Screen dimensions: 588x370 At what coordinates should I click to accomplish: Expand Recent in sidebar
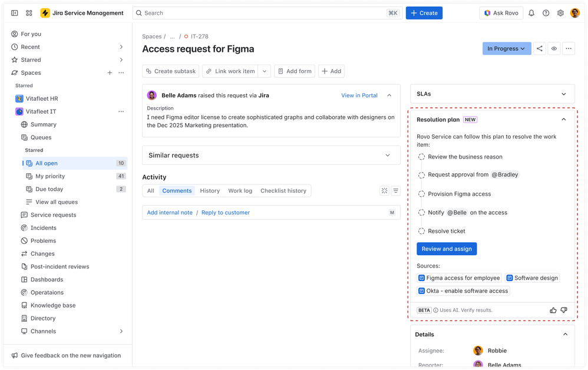tap(121, 47)
